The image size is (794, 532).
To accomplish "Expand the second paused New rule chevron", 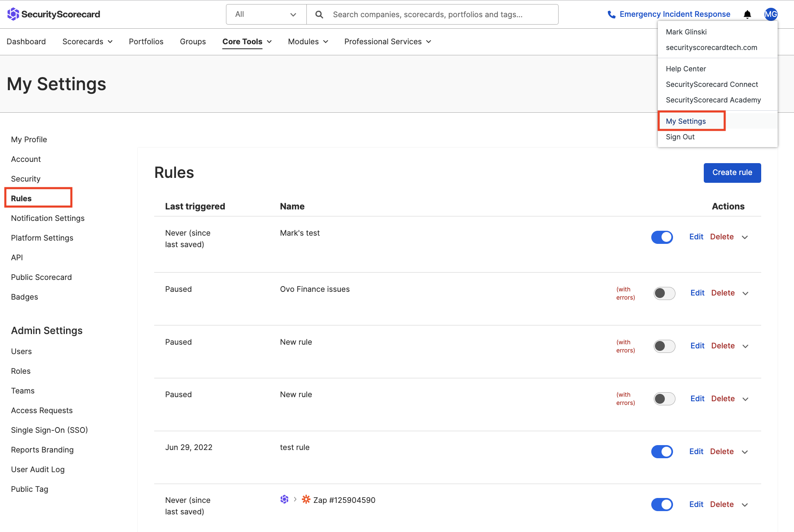I will (746, 399).
